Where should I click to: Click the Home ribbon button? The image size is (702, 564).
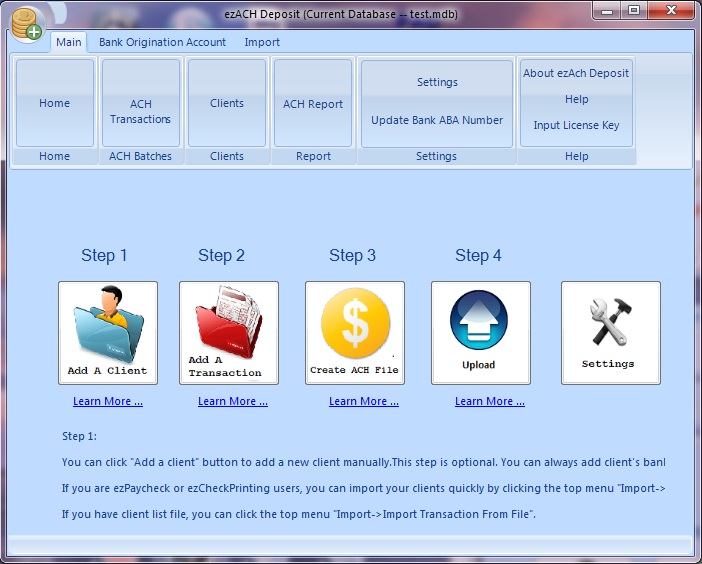(x=55, y=103)
